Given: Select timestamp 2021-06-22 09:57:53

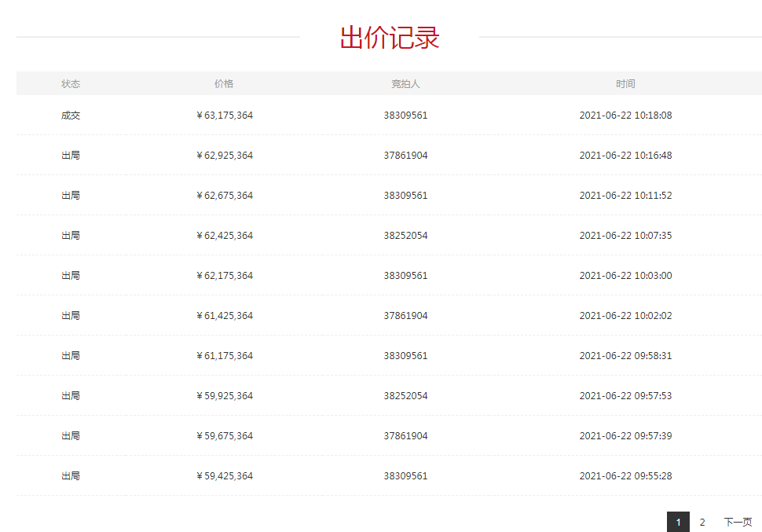Looking at the screenshot, I should pyautogui.click(x=625, y=395).
